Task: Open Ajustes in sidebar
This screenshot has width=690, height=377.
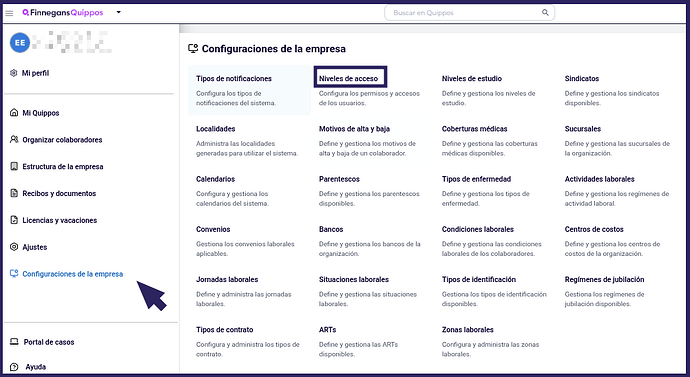Action: 35,247
